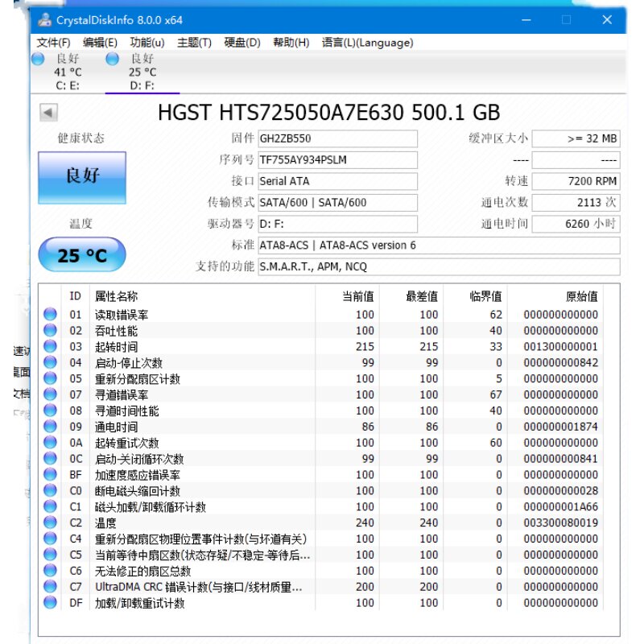Select the D: F: disk status orb

pos(112,59)
